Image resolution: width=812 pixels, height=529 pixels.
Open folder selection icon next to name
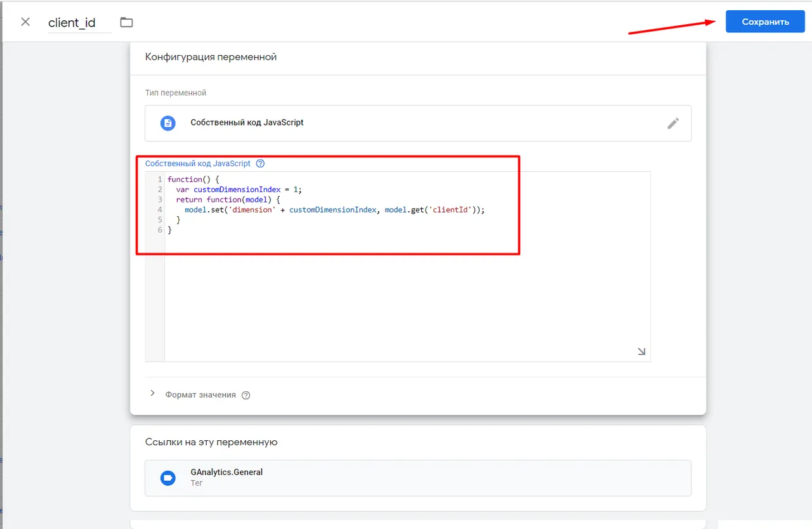pos(127,22)
